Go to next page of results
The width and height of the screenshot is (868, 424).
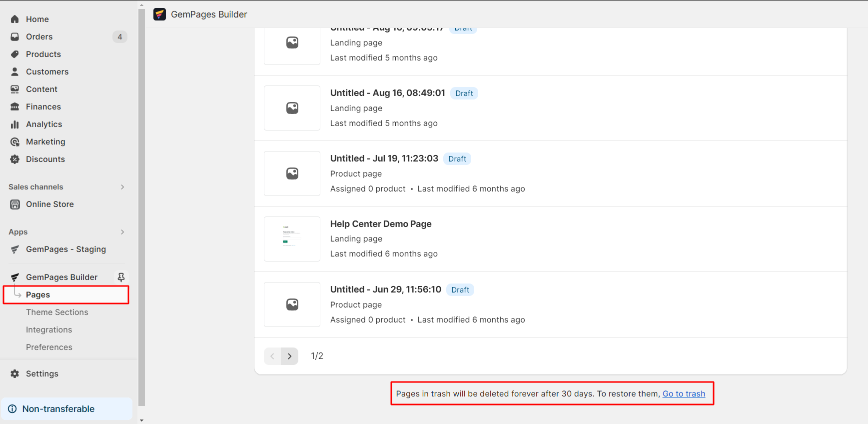[289, 356]
